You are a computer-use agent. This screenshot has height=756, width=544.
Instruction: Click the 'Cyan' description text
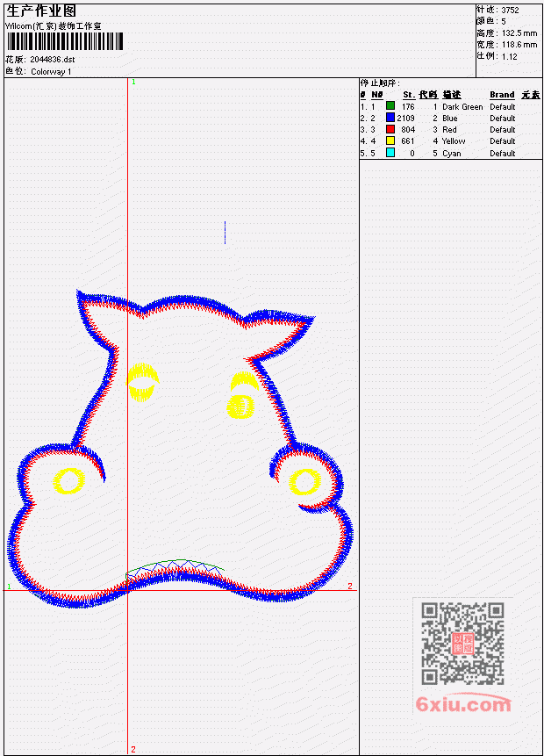(x=452, y=154)
